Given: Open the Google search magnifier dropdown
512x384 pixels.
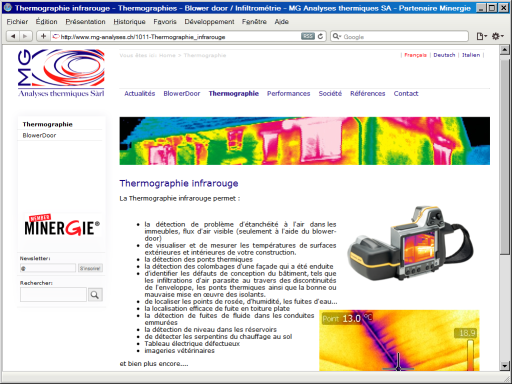Looking at the screenshot, I should pyautogui.click(x=337, y=36).
